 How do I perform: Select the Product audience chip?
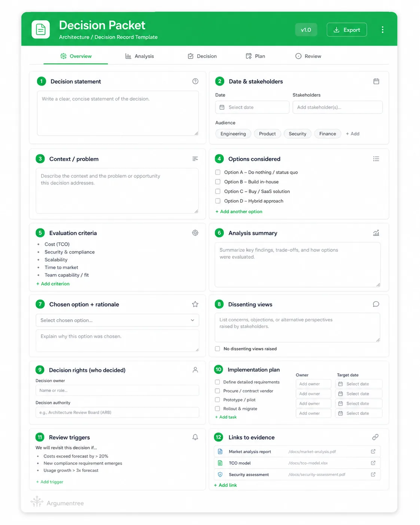[x=267, y=134]
